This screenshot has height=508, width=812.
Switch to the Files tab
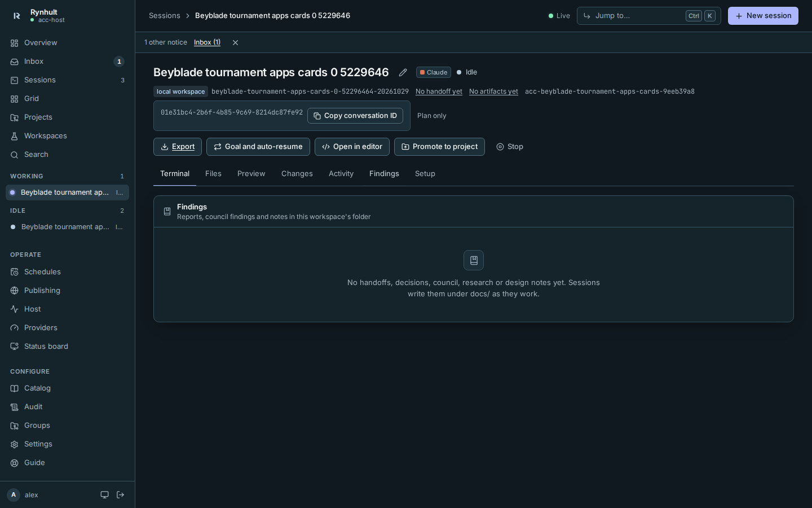[x=213, y=174]
